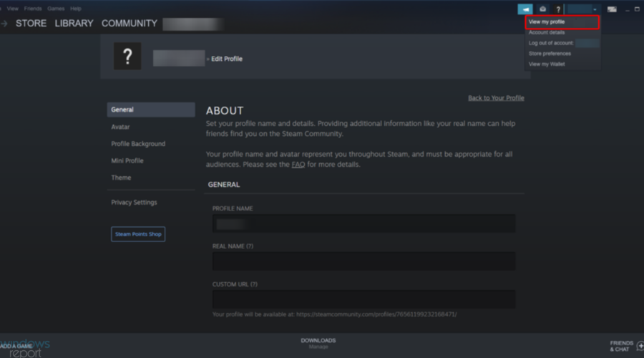Click into the REAL NAME field
Viewport: 644px width, 358px height.
pyautogui.click(x=364, y=261)
